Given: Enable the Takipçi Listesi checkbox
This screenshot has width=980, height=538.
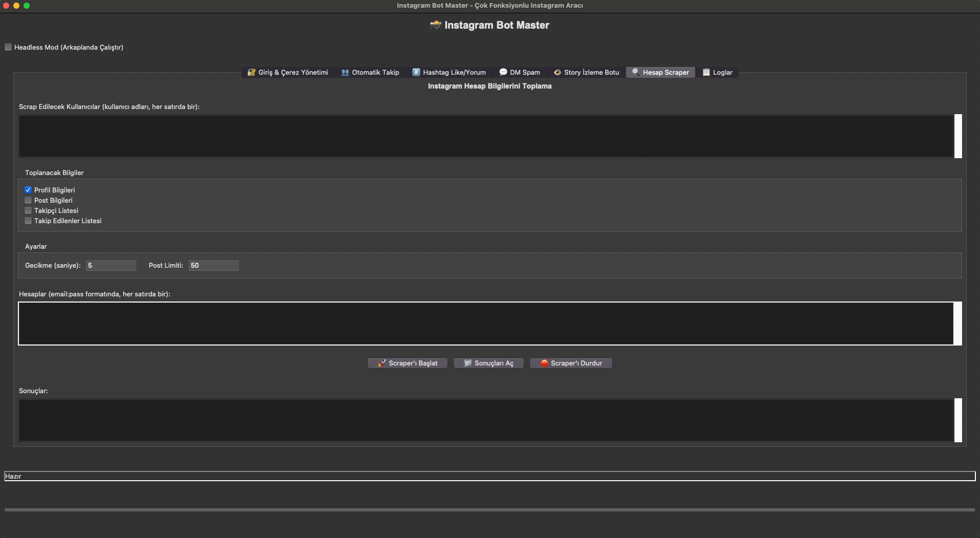Looking at the screenshot, I should [x=28, y=210].
